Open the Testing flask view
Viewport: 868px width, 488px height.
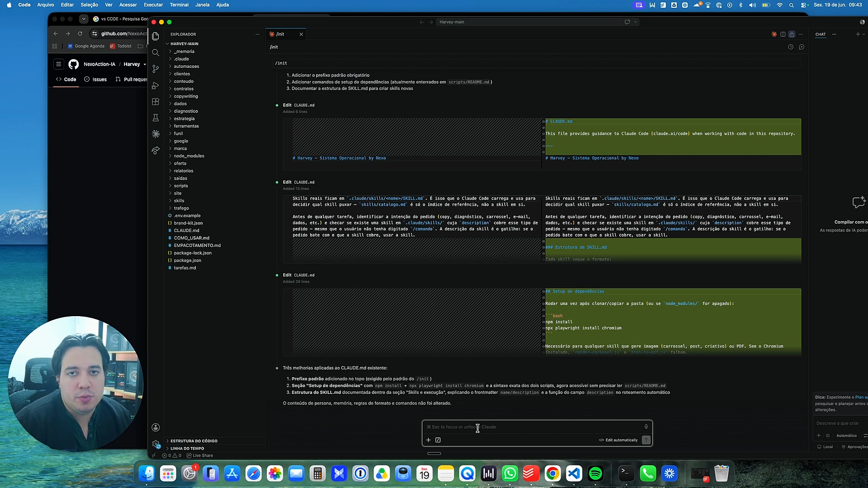tap(156, 118)
